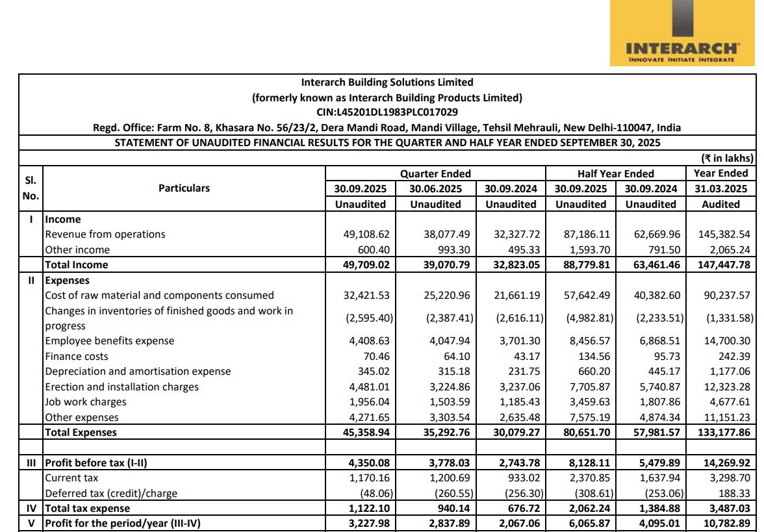The height and width of the screenshot is (532, 764).
Task: Click profit before tax value 4,350.08
Action: [369, 462]
